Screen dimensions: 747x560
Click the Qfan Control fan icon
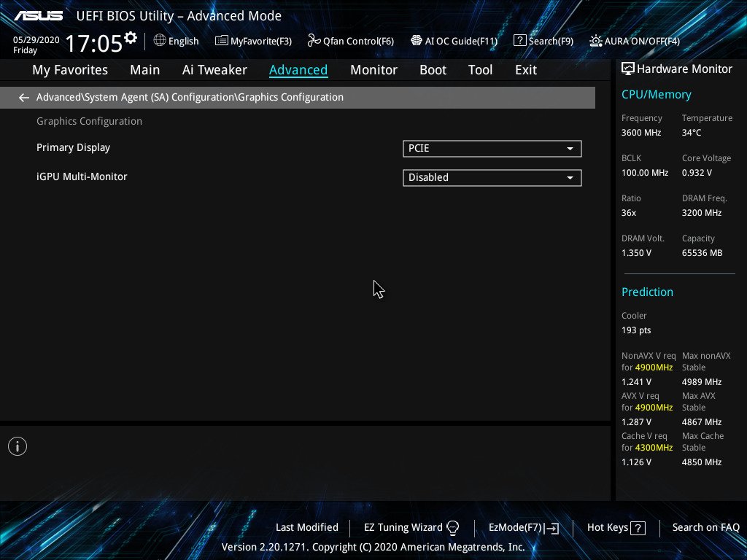click(314, 41)
